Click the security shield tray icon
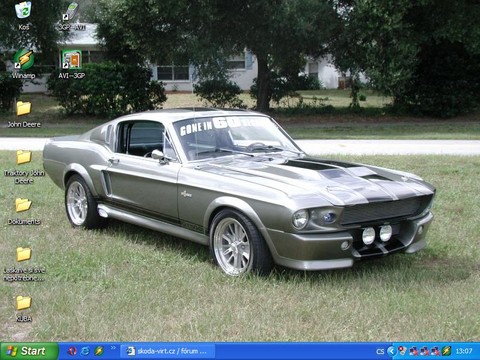The image size is (480, 360). 403,351
